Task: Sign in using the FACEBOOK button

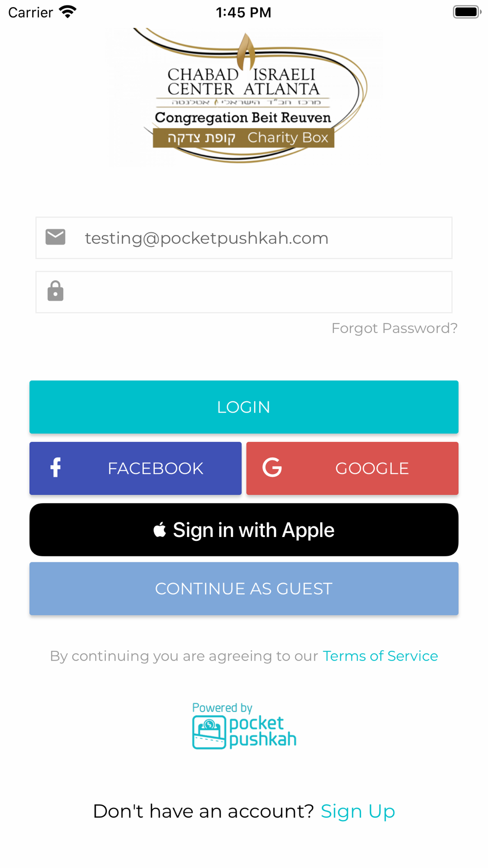Action: [135, 468]
